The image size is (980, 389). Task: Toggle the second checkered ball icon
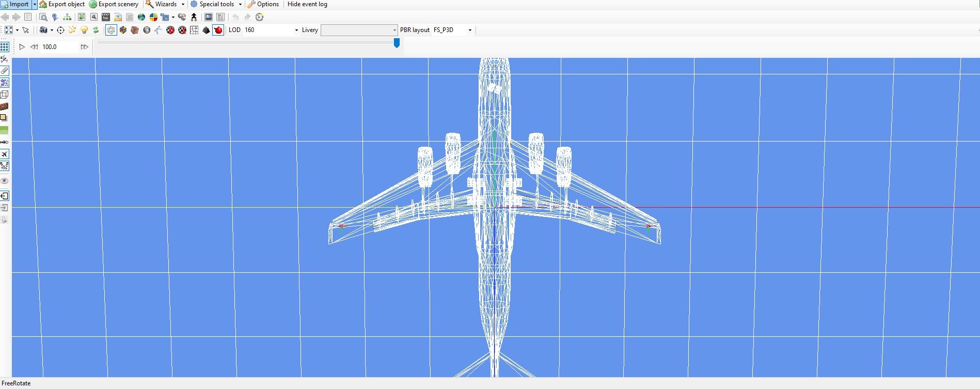[x=182, y=30]
